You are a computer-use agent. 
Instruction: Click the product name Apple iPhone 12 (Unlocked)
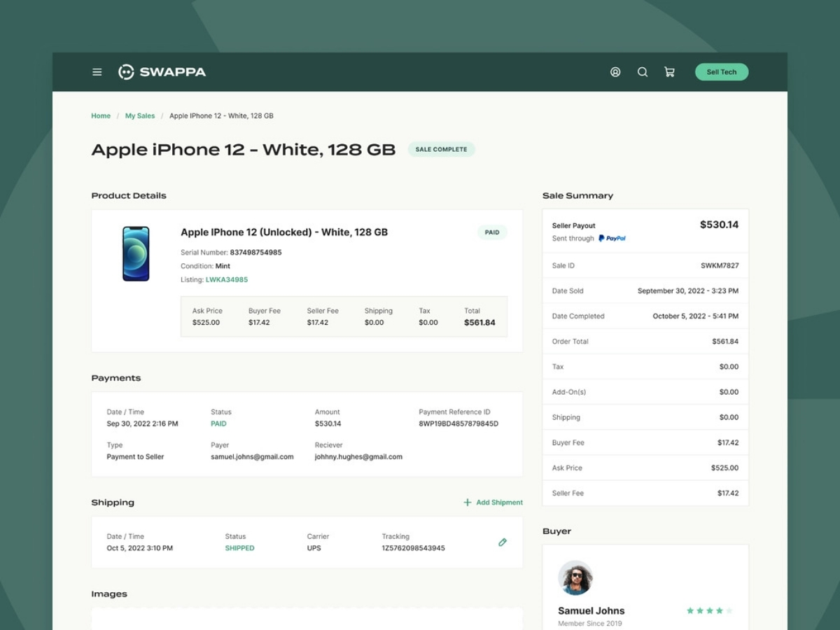pos(284,232)
